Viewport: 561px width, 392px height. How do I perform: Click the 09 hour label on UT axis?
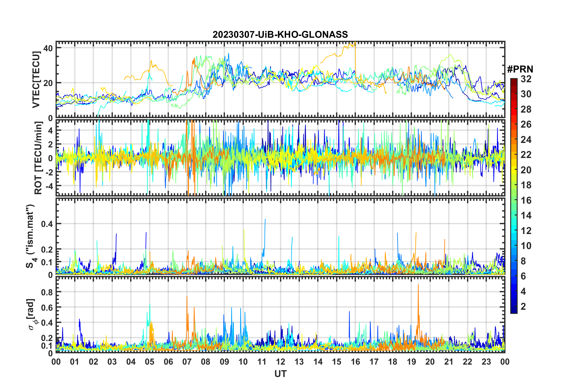(x=224, y=362)
